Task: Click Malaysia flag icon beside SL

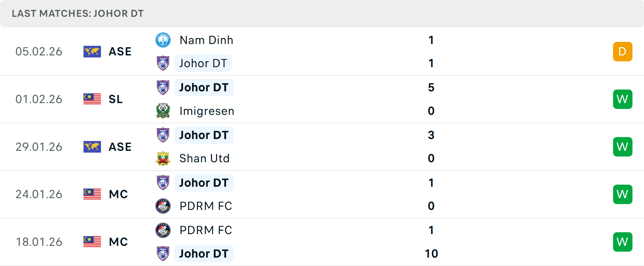Action: 92,99
